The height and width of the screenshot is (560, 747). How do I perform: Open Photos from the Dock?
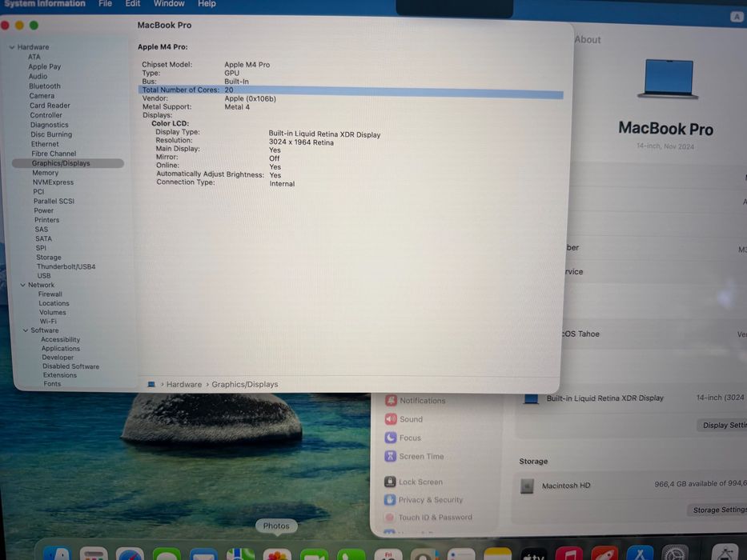click(x=276, y=555)
